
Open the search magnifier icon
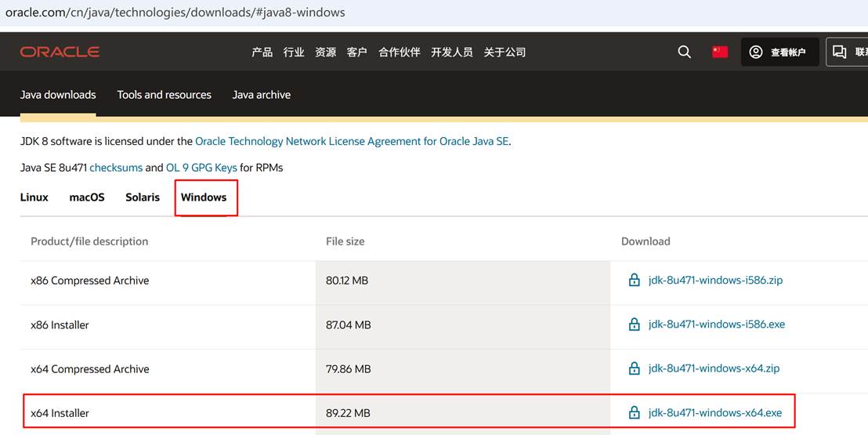[684, 52]
